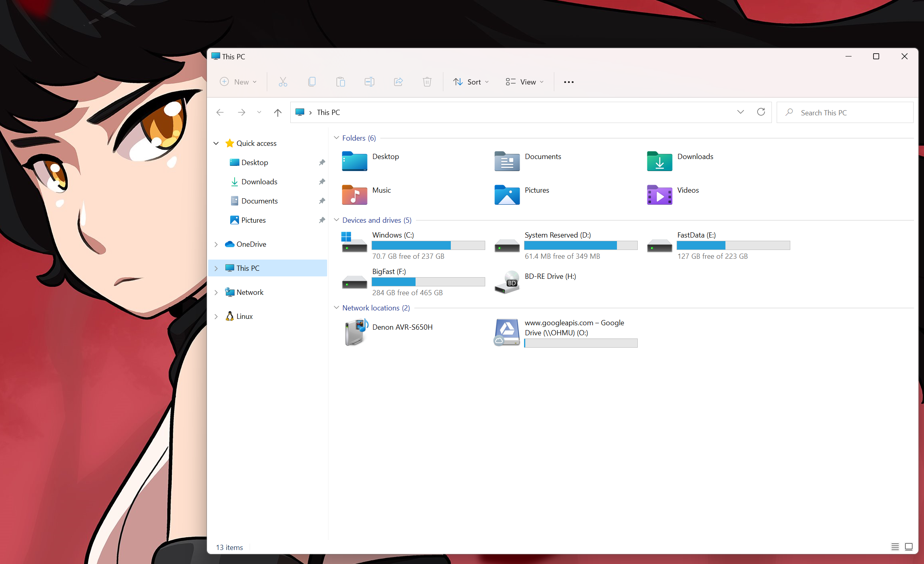Open Desktop in Quick access sidebar
The image size is (924, 564).
255,162
